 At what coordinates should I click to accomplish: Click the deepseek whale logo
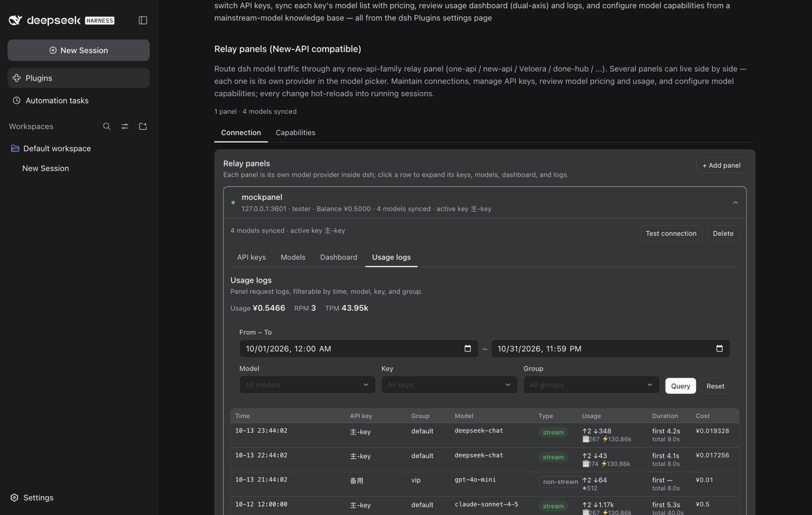point(15,20)
